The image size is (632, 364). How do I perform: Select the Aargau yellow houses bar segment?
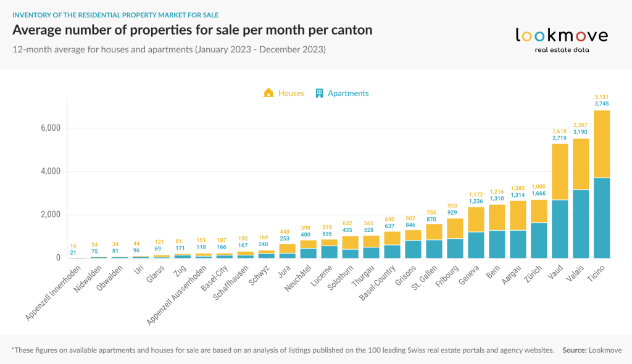click(x=518, y=216)
